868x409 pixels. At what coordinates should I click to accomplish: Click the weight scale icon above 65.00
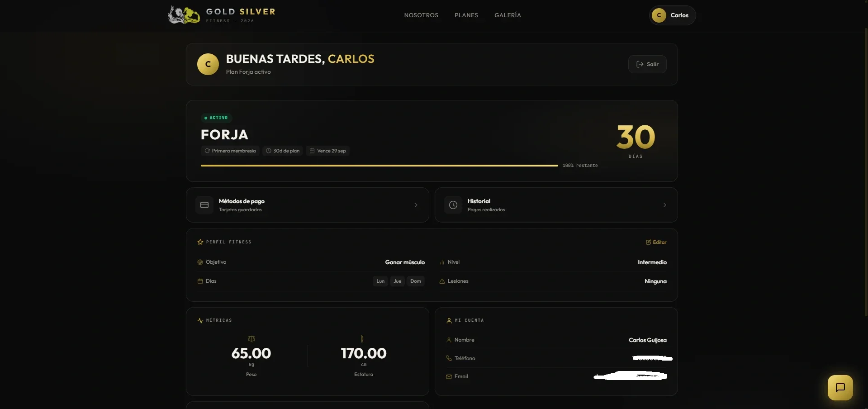[251, 339]
